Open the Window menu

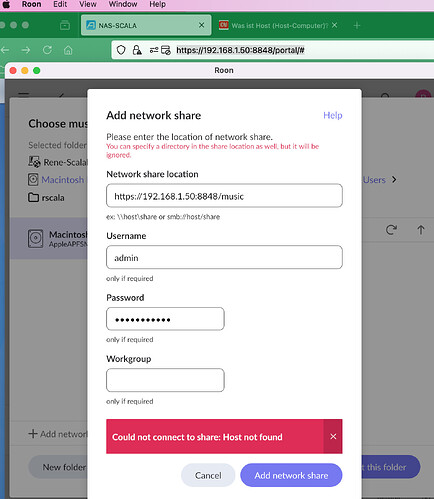pyautogui.click(x=123, y=4)
